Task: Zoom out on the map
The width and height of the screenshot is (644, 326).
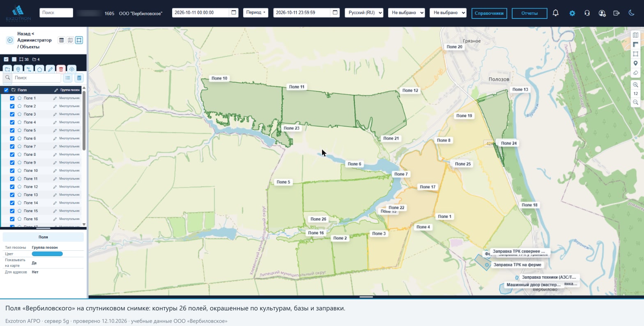Action: tap(635, 102)
